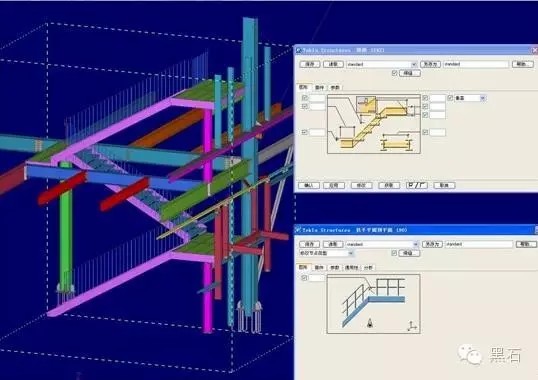Close the stair dialog with its X button
This screenshot has height=380, width=538.
pyautogui.click(x=534, y=50)
